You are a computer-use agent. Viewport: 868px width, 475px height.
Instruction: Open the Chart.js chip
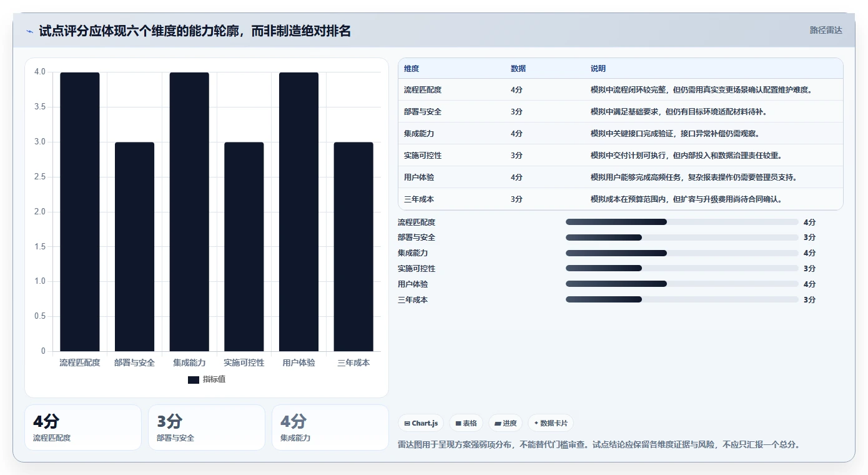point(422,423)
